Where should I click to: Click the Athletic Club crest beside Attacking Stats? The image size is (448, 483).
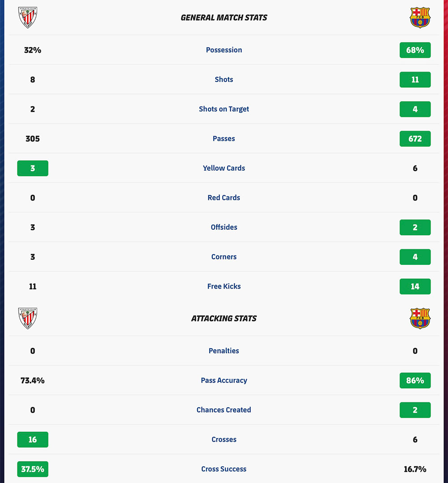[28, 318]
